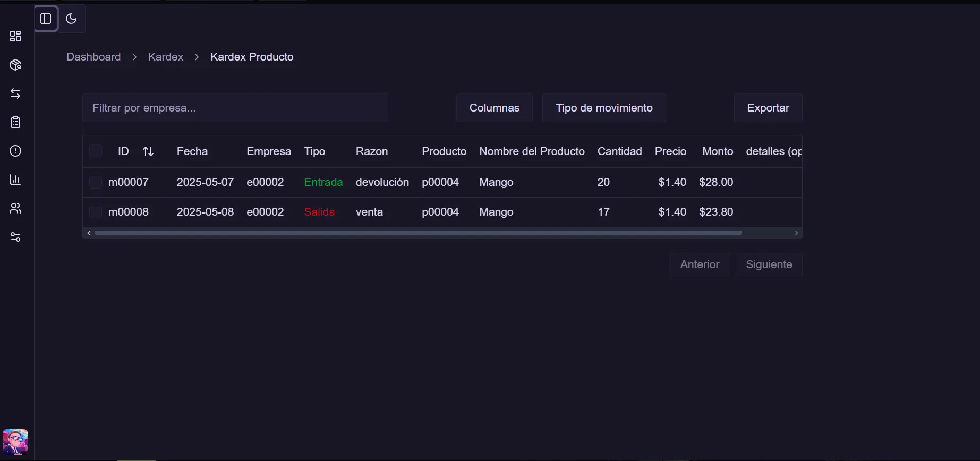Screen dimensions: 980x461
Task: Go to Dashboard in the breadcrumb
Action: pos(93,57)
